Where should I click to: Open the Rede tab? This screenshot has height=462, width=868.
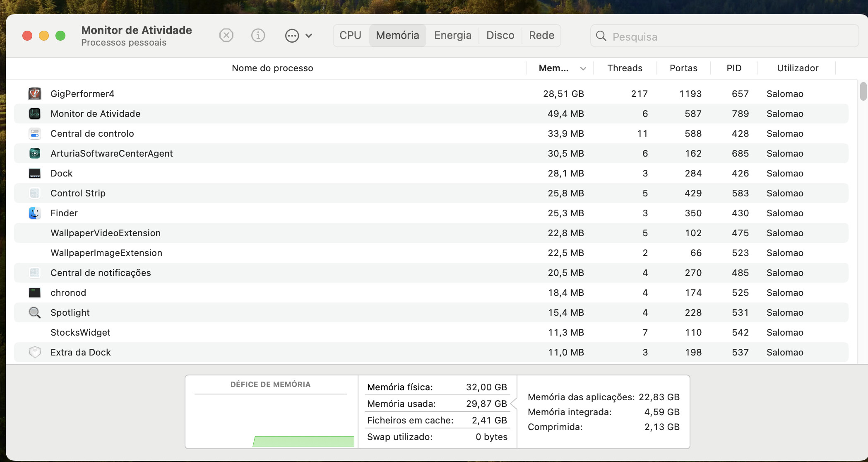541,35
